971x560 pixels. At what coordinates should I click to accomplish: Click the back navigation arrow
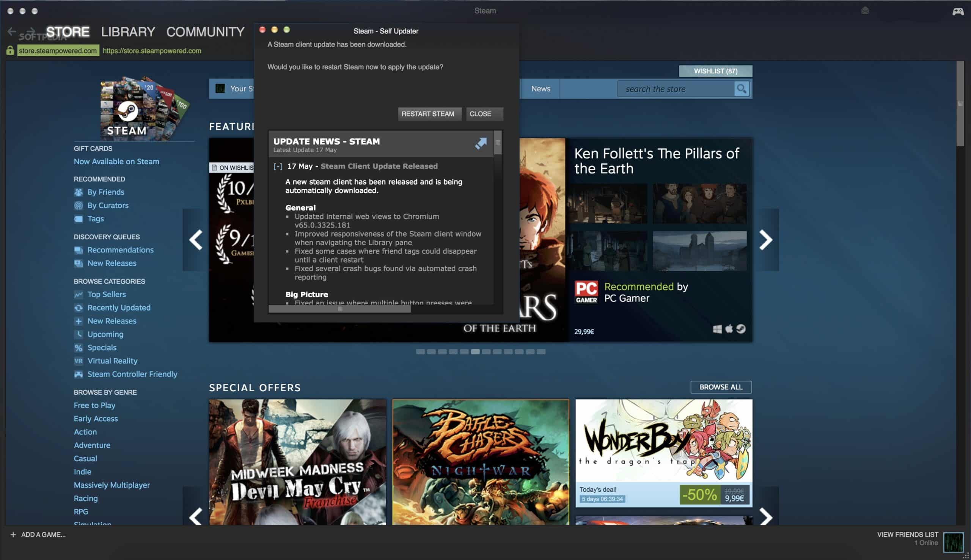(x=12, y=31)
